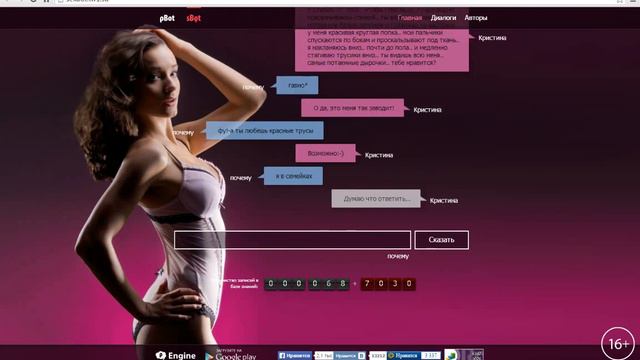The image size is (640, 360).
Task: Select the pink reply 'Возможно:-)'
Action: 325,153
